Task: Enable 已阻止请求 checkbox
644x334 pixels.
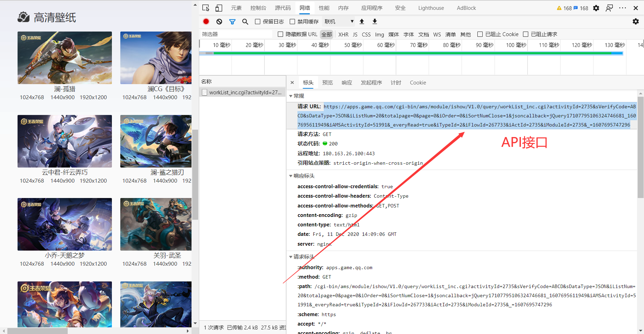Action: (x=525, y=34)
